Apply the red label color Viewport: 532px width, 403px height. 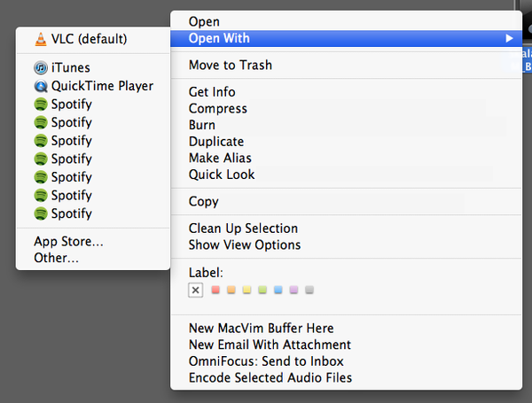click(x=215, y=290)
